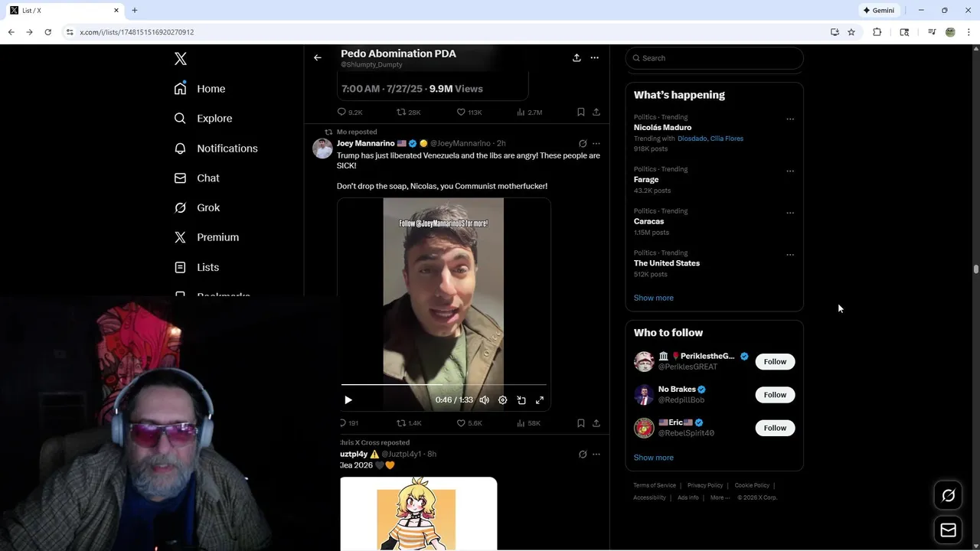Open more options on Juztpl4y post

coord(596,454)
